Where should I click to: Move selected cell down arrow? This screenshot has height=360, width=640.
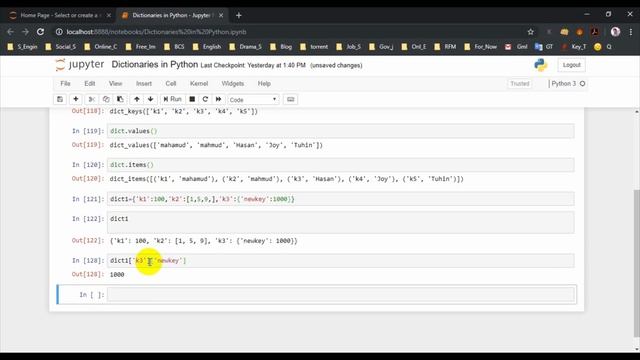(x=151, y=99)
